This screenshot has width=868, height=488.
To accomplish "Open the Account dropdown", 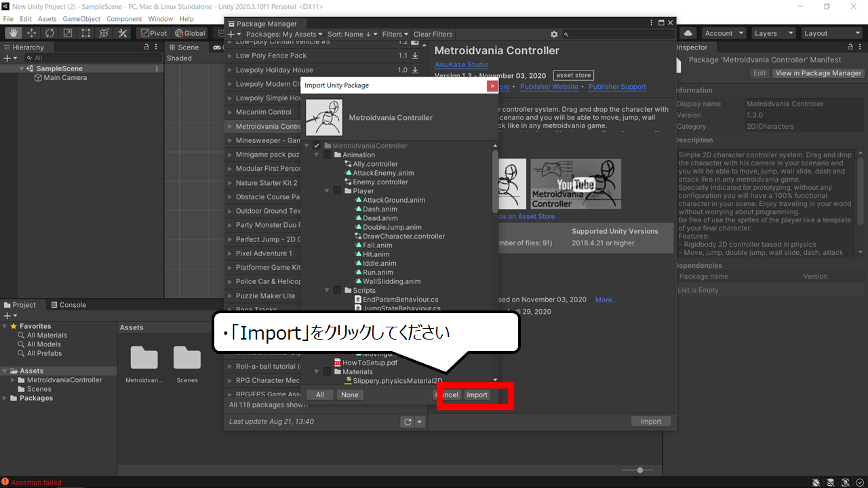I will [x=724, y=33].
